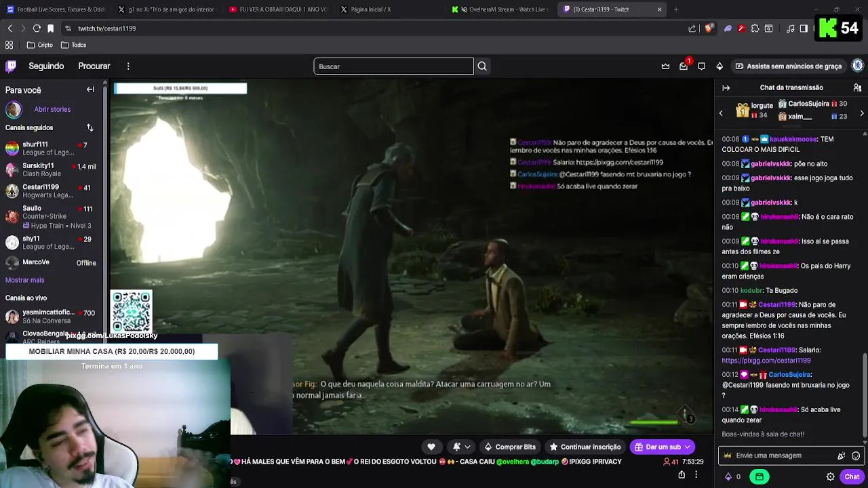Click the Buscar search field

point(393,66)
